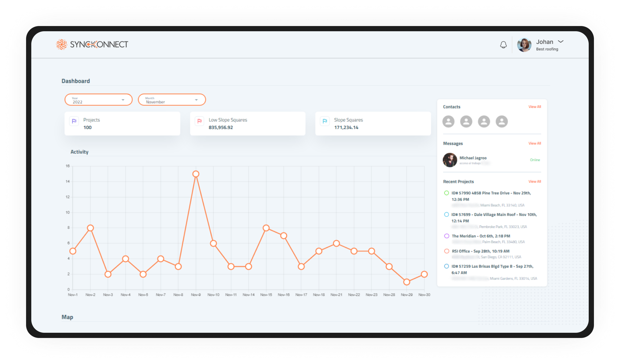Open Michael Jagroo's avatar in Messages
This screenshot has height=364, width=620.
pos(449,160)
